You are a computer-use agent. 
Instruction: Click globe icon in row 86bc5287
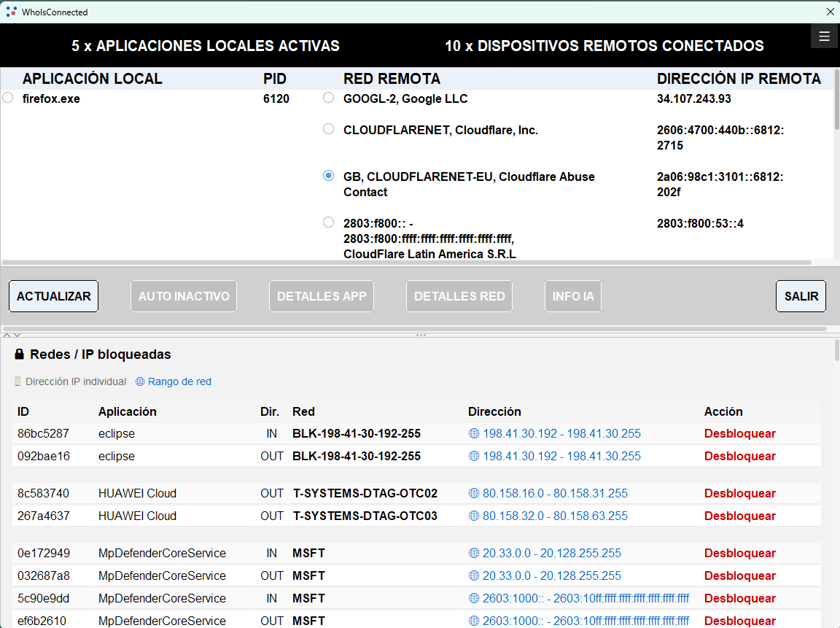tap(473, 433)
